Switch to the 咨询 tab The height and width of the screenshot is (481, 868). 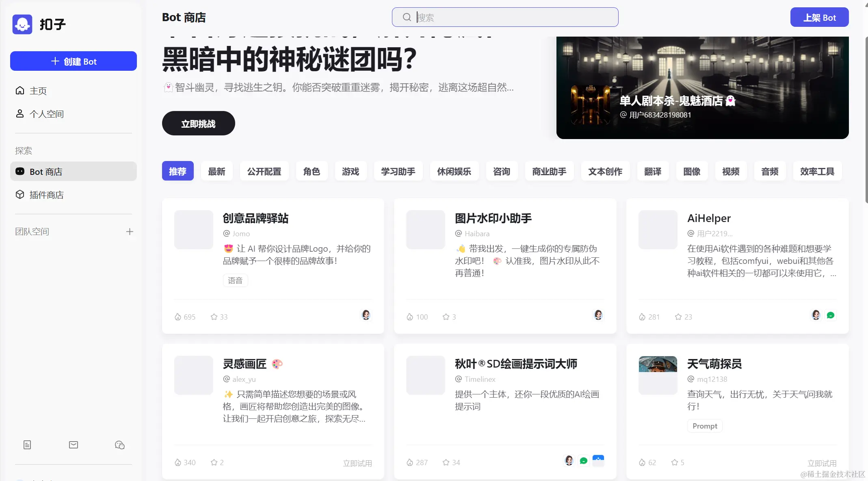[502, 171]
